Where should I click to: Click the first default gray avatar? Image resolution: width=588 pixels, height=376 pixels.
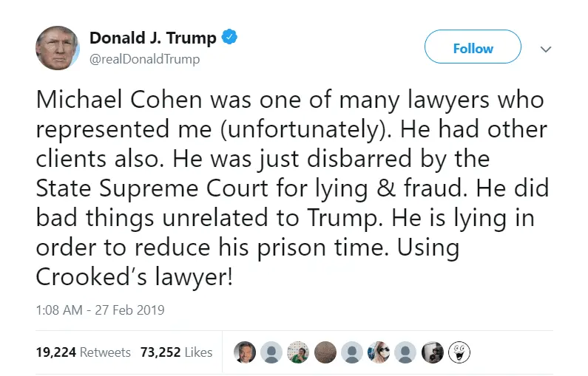coord(271,352)
